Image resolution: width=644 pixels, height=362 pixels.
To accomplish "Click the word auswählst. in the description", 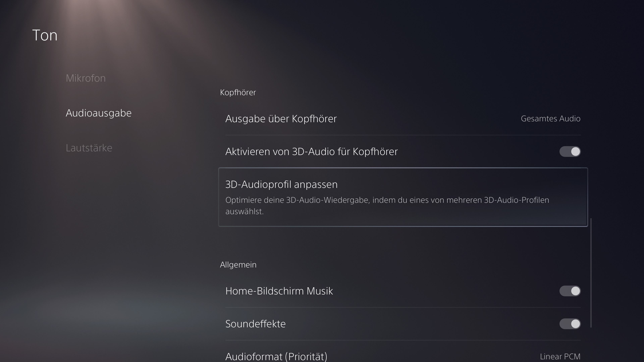I will click(x=244, y=212).
